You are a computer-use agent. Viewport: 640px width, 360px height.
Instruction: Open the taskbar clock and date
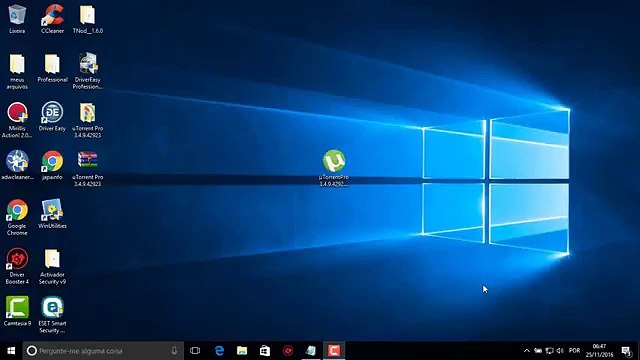(599, 351)
